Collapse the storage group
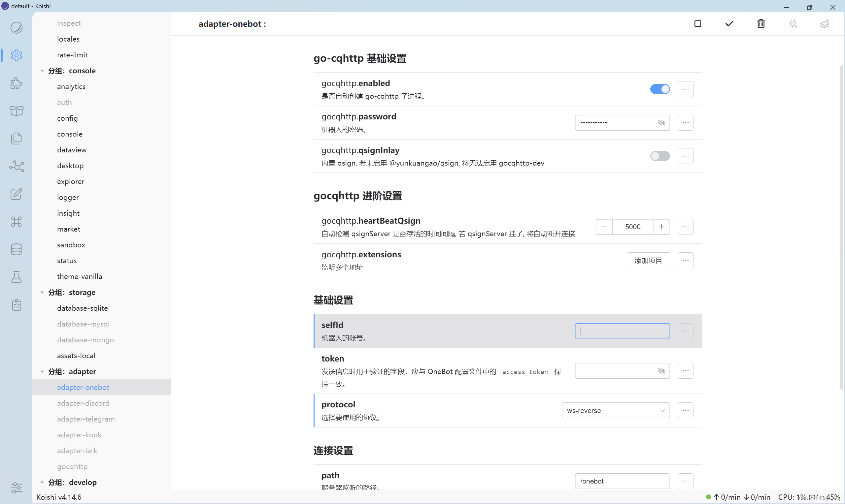The width and height of the screenshot is (845, 504). pos(42,293)
